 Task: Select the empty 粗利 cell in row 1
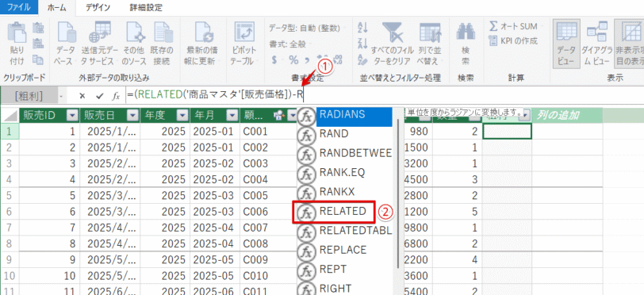click(x=507, y=132)
